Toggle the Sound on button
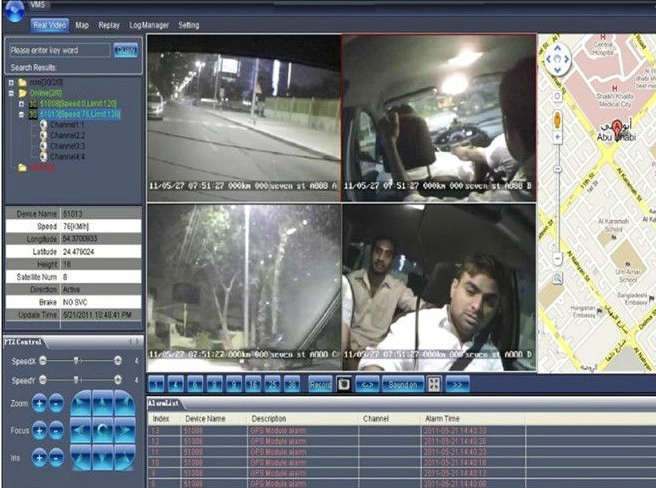The width and height of the screenshot is (656, 488). click(403, 384)
